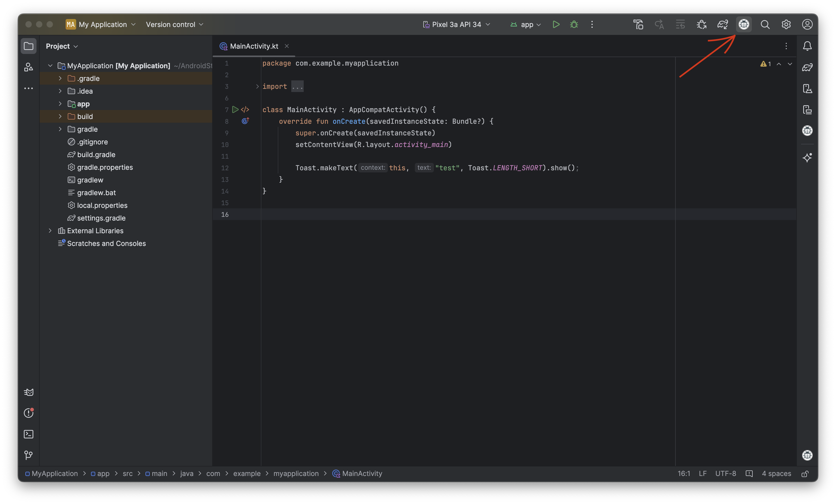The width and height of the screenshot is (836, 504).
Task: Select the MainActivity.kt editor tab
Action: pos(254,46)
